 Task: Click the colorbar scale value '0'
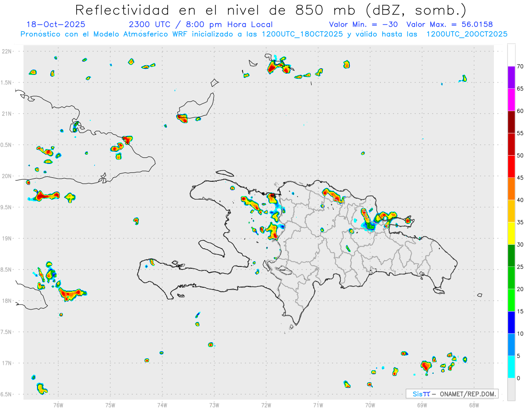pos(519,378)
